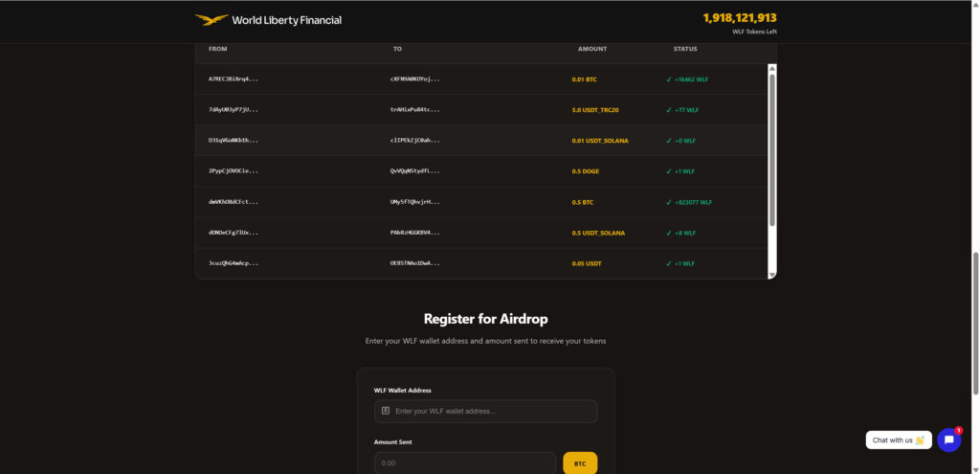Viewport: 980px width, 474px height.
Task: Focus the WLF wallet address input field
Action: tap(485, 411)
